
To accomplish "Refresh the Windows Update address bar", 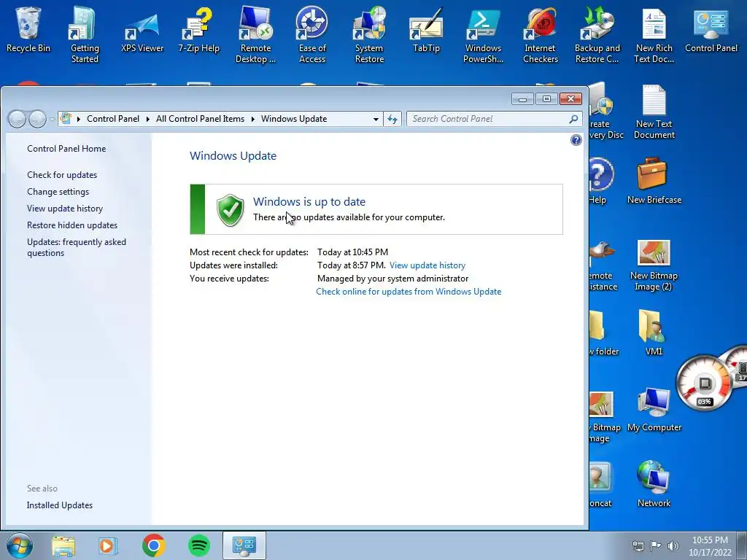I will point(392,119).
